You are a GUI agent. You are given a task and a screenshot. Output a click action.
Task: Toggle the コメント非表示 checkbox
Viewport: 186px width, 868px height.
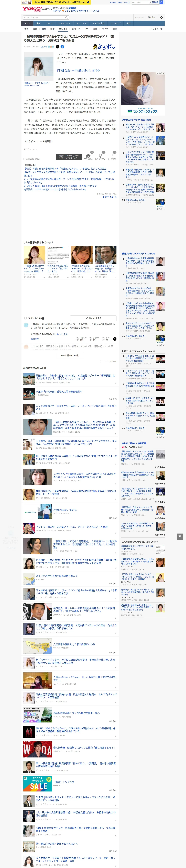click(102, 362)
